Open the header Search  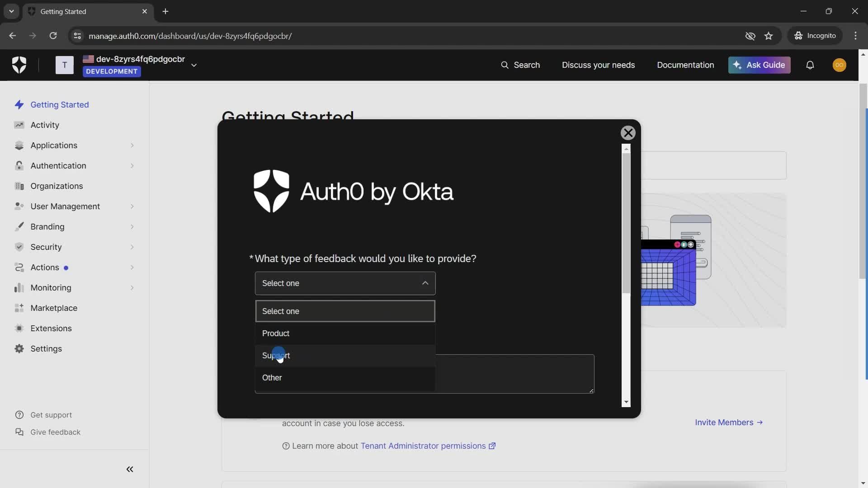(520, 65)
